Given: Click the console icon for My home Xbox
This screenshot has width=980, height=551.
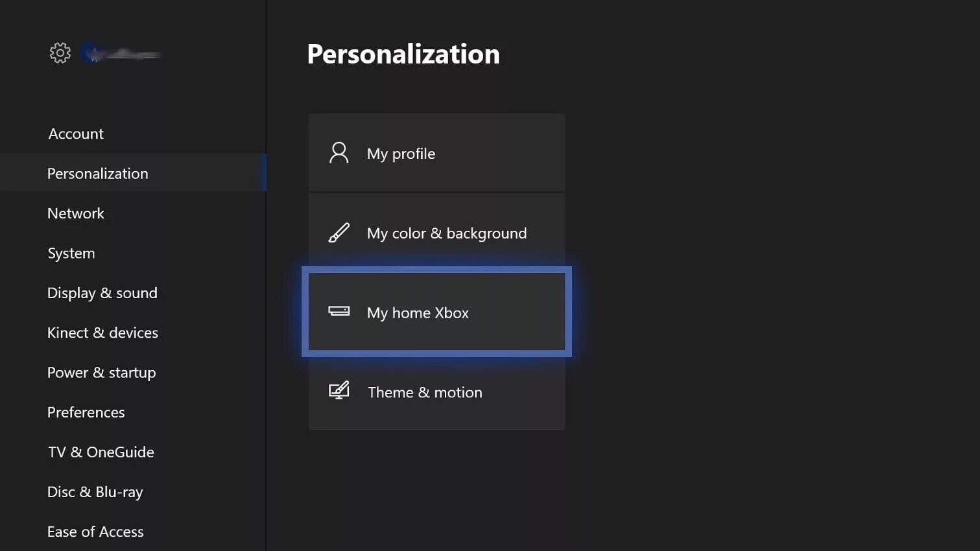Looking at the screenshot, I should (339, 311).
